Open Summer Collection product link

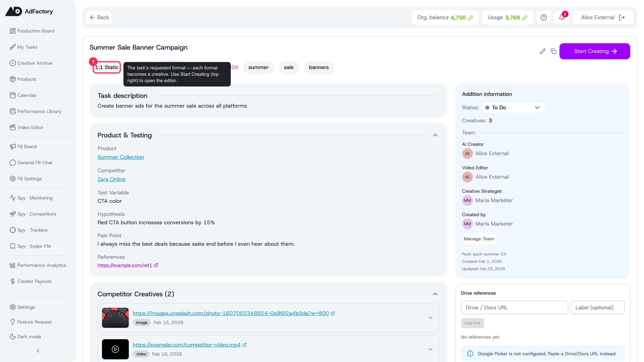(121, 157)
